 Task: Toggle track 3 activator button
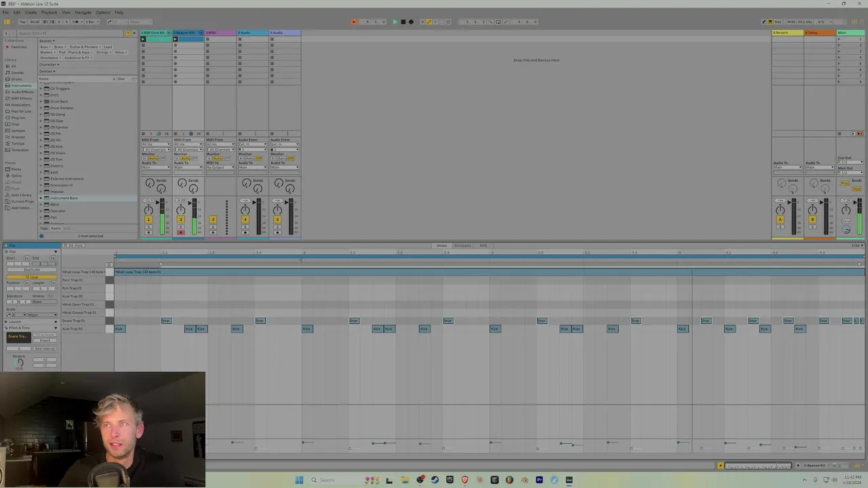click(213, 220)
